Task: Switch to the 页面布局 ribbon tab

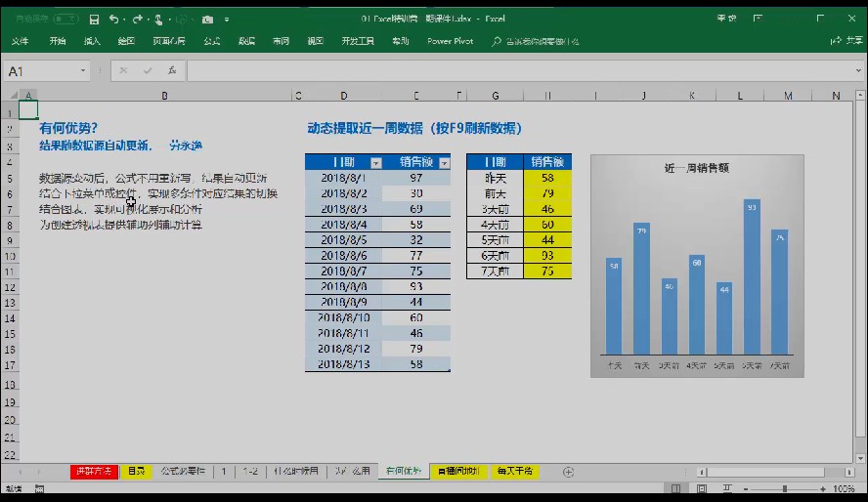Action: (x=169, y=41)
